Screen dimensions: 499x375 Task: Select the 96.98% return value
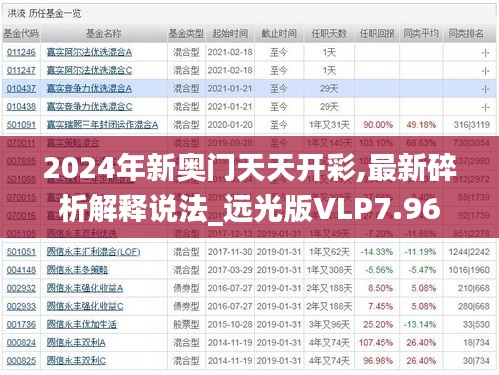click(378, 361)
